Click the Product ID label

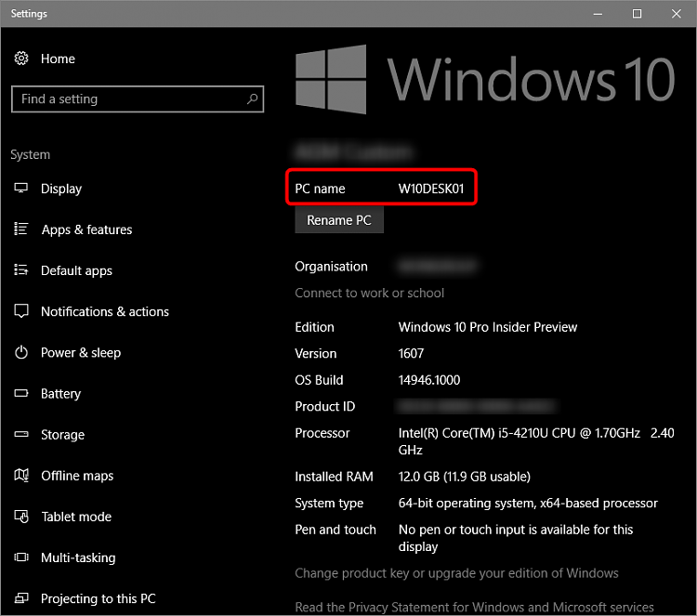[x=325, y=406]
